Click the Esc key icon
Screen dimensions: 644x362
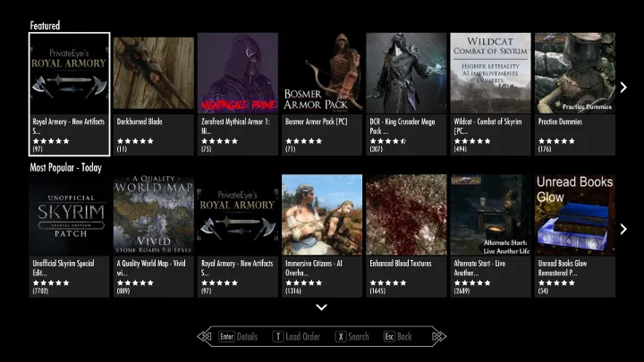pos(389,337)
